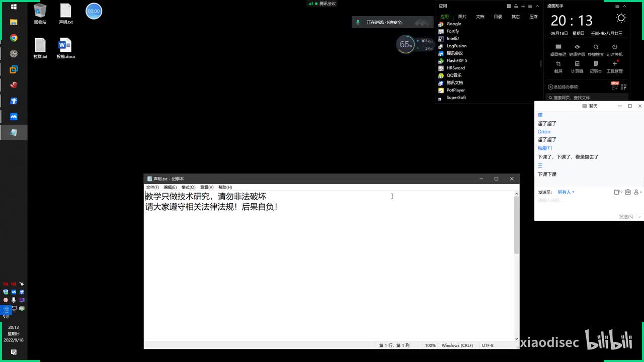
Task: Open the 桌面助手 hamburger menu
Action: click(x=617, y=6)
